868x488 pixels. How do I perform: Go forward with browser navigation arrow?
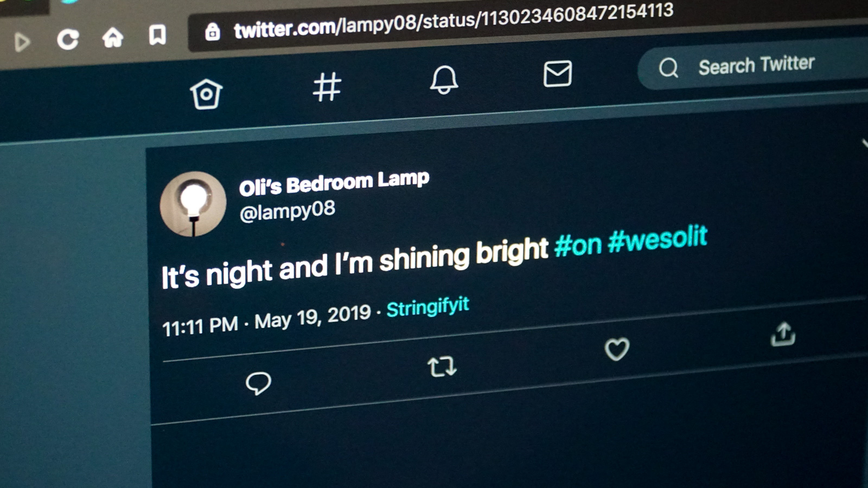pos(22,42)
